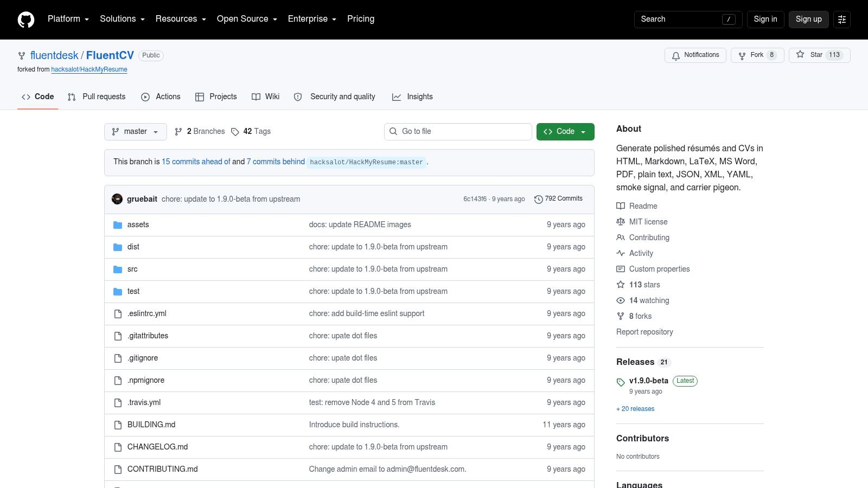Open the assets folder icon
The height and width of the screenshot is (488, 868).
118,225
